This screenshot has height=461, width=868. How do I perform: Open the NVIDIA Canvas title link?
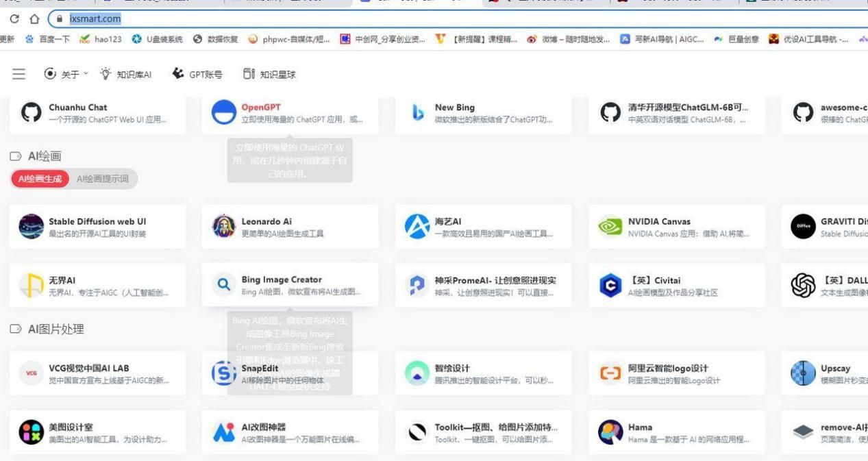click(x=659, y=221)
